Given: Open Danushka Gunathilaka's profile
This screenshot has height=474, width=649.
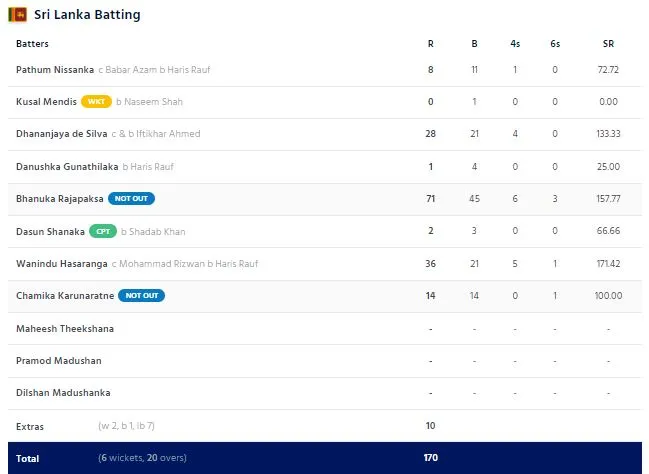Looking at the screenshot, I should (x=67, y=167).
